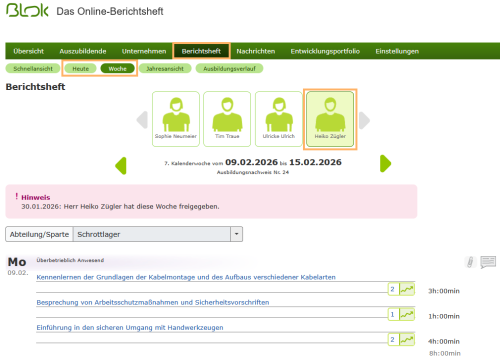Open the Nachrichten menu
The image size is (500, 360).
coord(256,51)
